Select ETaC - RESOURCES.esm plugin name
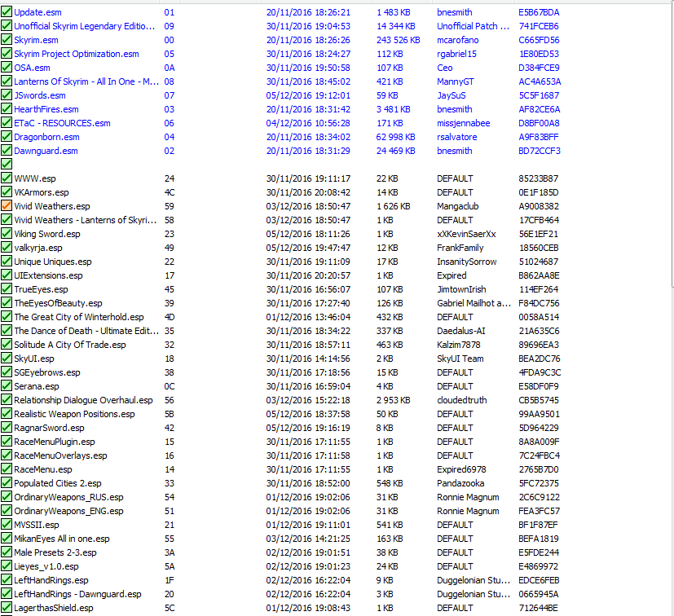Screen dimensions: 674x616 pos(62,123)
